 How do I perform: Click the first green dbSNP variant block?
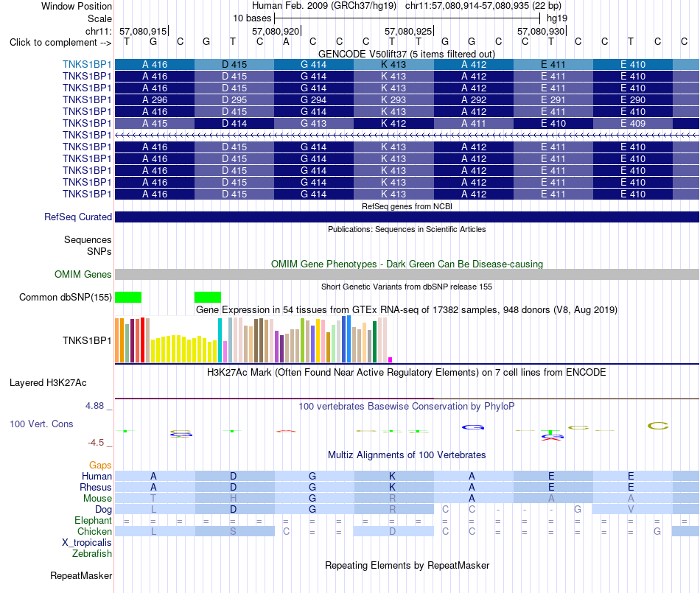128,297
